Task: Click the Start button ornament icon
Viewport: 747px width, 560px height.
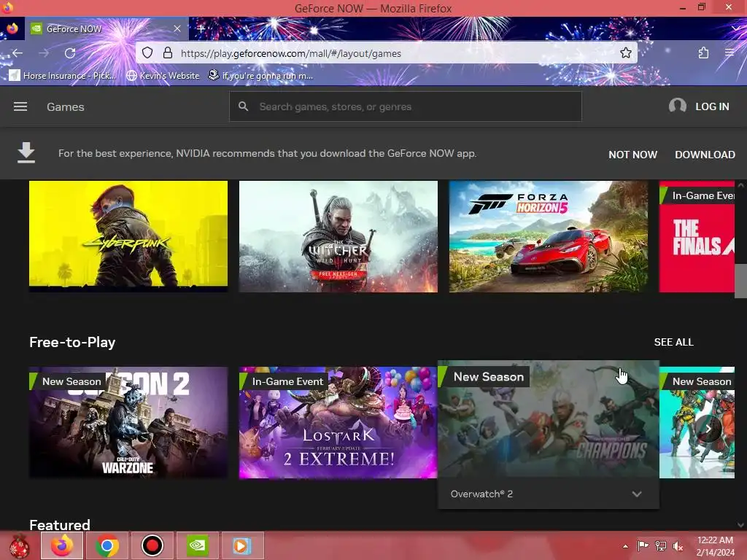Action: [19, 547]
